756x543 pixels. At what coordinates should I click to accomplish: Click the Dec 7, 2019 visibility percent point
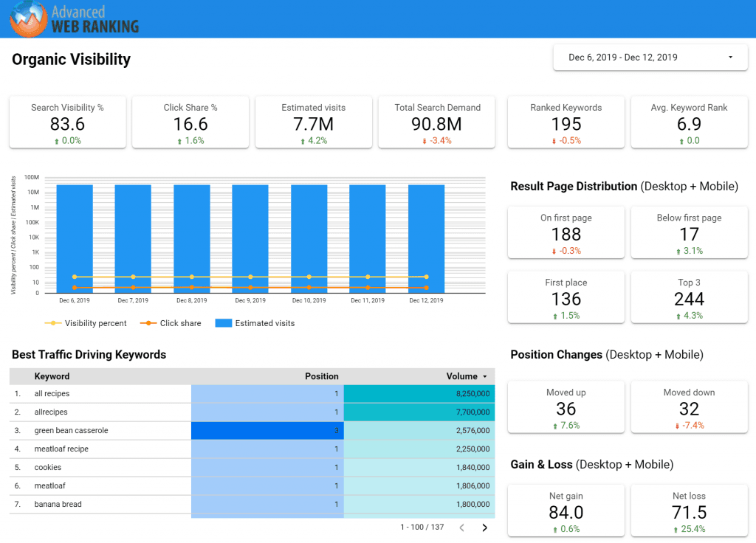point(133,277)
